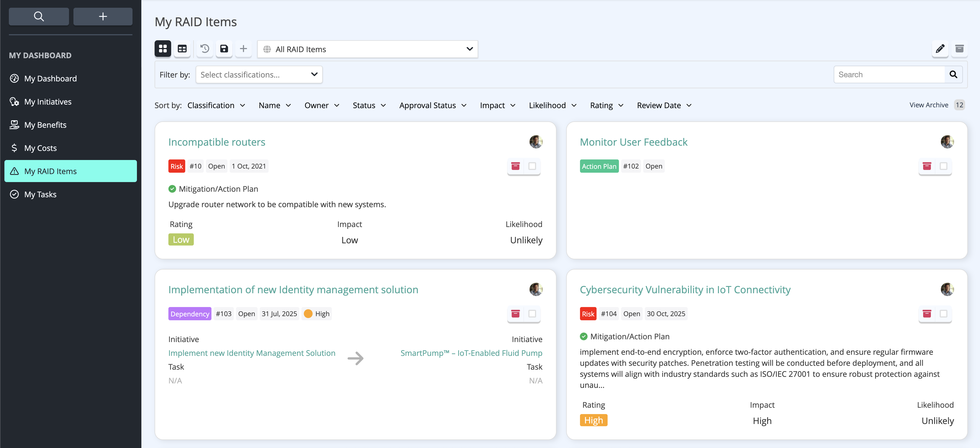Select the Monitor User Feedback card checkbox
This screenshot has height=448, width=980.
pyautogui.click(x=944, y=166)
